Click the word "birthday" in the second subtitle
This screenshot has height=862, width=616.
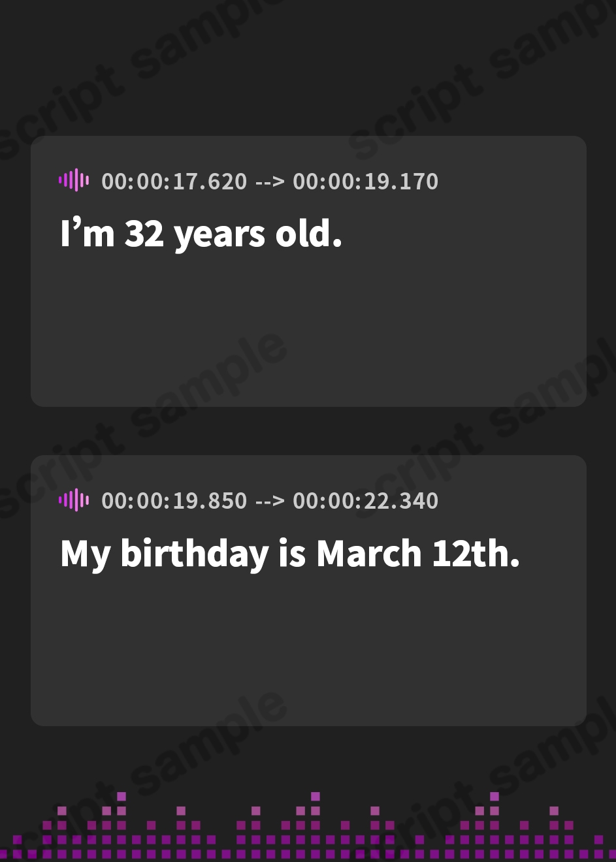click(x=195, y=554)
